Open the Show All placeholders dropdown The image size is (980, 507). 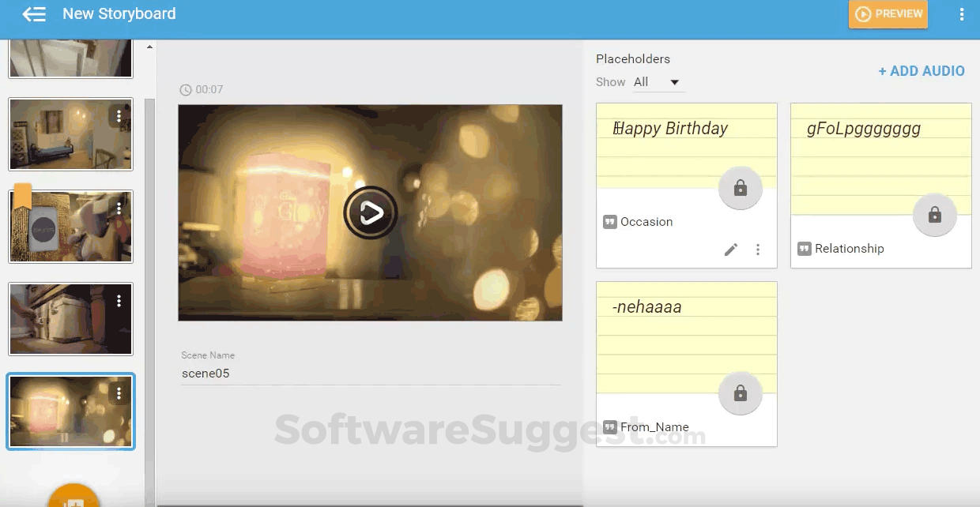[658, 81]
